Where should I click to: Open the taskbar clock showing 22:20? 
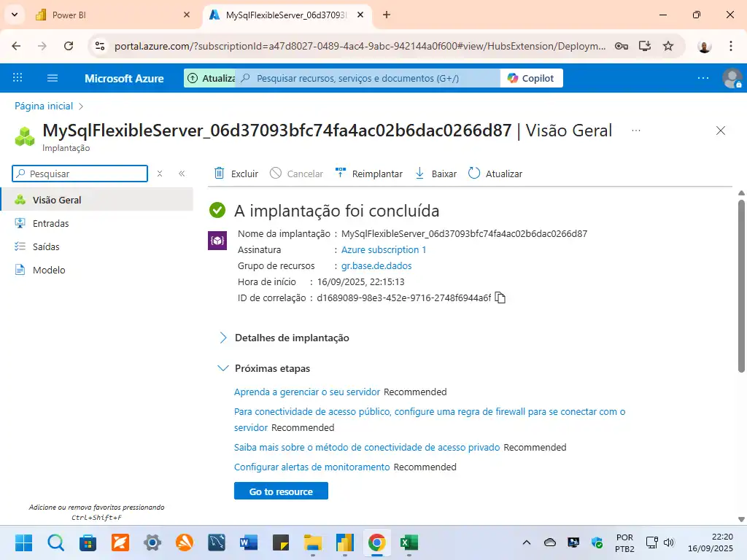pyautogui.click(x=711, y=542)
